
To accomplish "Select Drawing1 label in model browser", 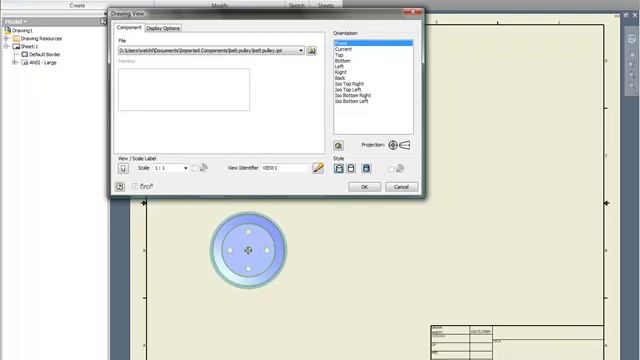I will [x=22, y=31].
